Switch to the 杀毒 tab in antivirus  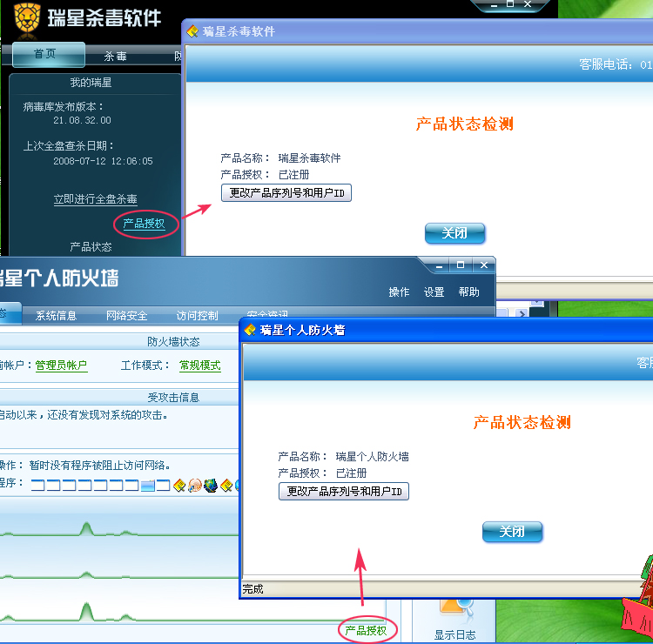[115, 57]
